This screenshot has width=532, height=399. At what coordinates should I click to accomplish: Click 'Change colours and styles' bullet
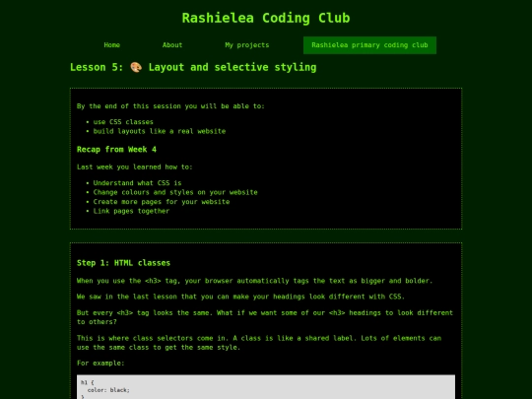[175, 192]
